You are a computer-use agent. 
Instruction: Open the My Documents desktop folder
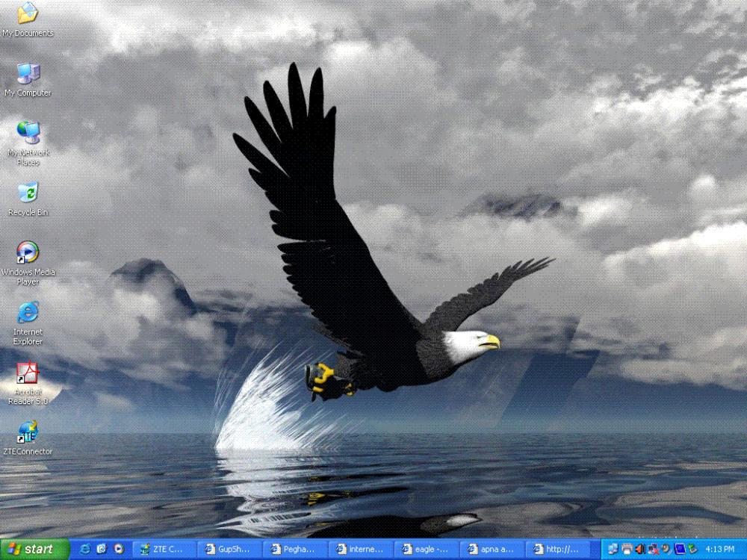tap(28, 13)
